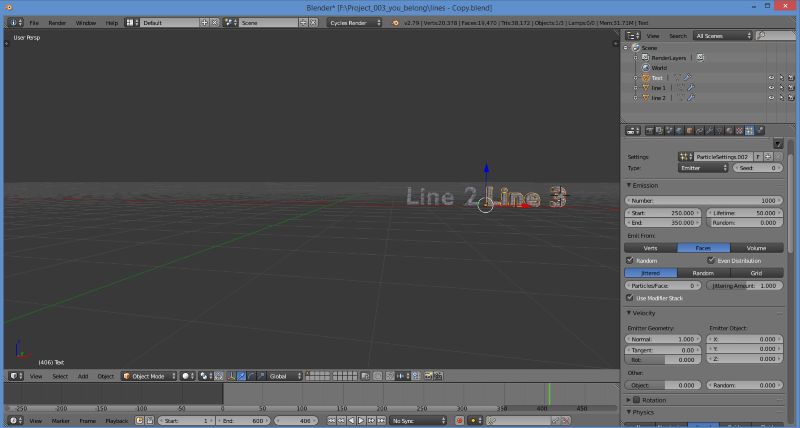The height and width of the screenshot is (428, 800).
Task: Enable the rotate manipulator arc icon
Action: point(251,376)
